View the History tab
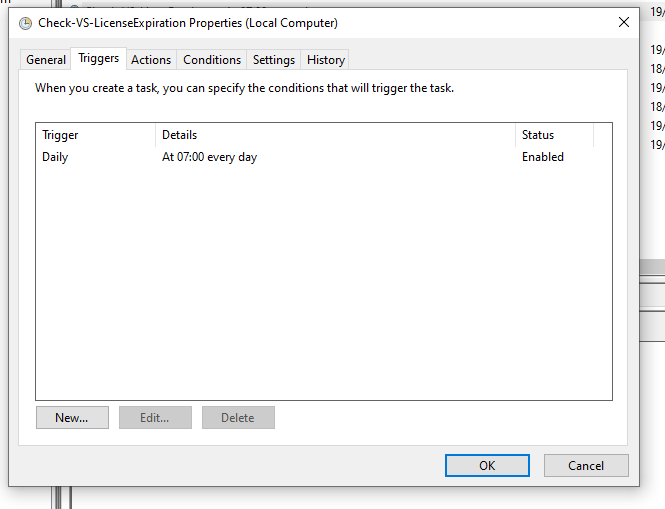This screenshot has width=665, height=509. [x=326, y=60]
